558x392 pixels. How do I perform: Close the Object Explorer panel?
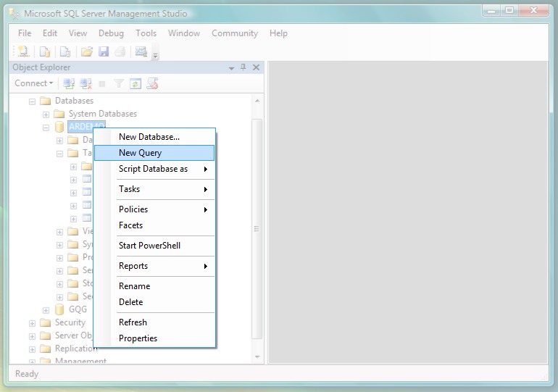(256, 67)
